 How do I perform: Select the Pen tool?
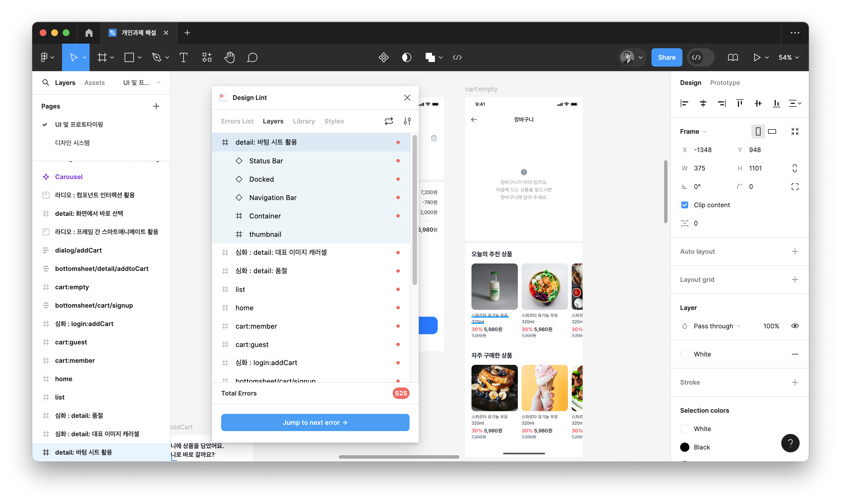pyautogui.click(x=156, y=57)
